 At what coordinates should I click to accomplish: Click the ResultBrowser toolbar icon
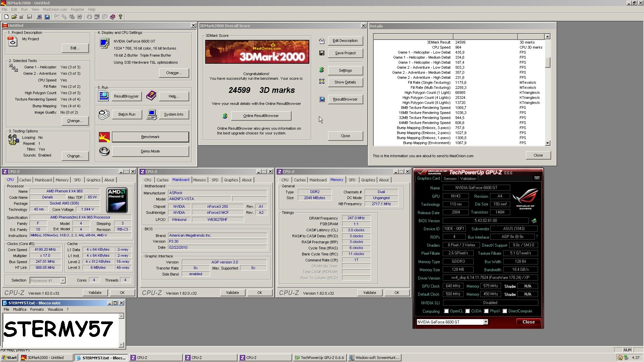pyautogui.click(x=47, y=17)
